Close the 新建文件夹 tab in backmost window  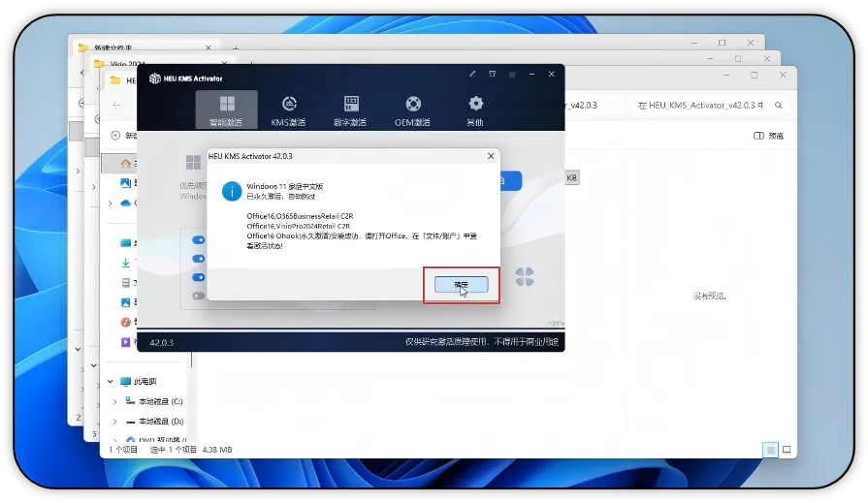coord(209,47)
